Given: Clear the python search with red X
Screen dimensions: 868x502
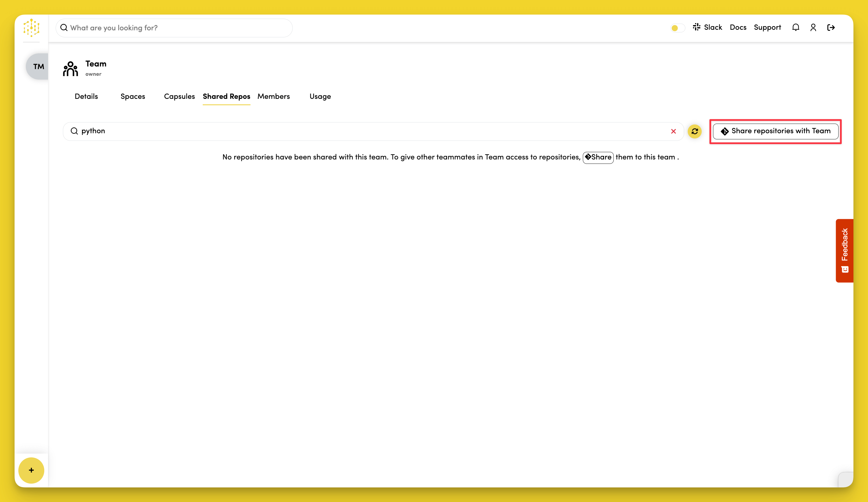Looking at the screenshot, I should [673, 131].
